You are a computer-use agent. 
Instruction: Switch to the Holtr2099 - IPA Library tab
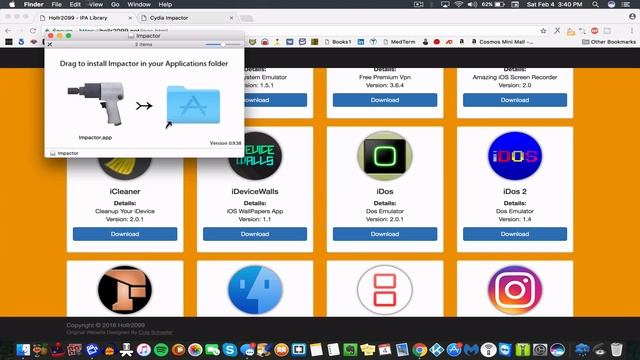click(85, 18)
